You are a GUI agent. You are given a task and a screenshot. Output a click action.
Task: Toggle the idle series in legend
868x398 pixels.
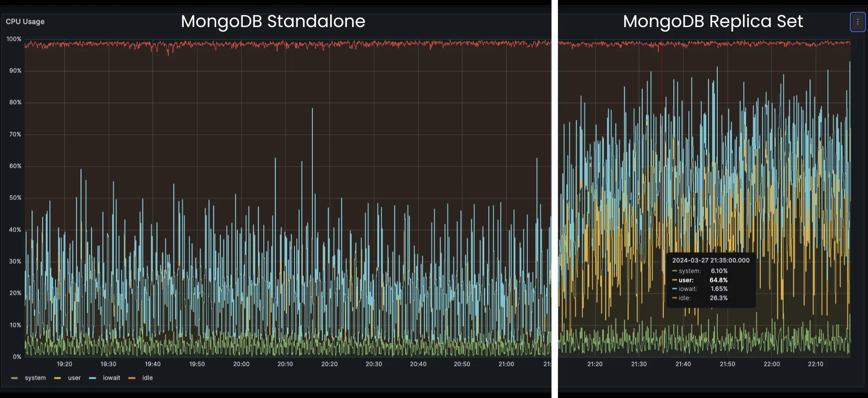[x=147, y=378]
